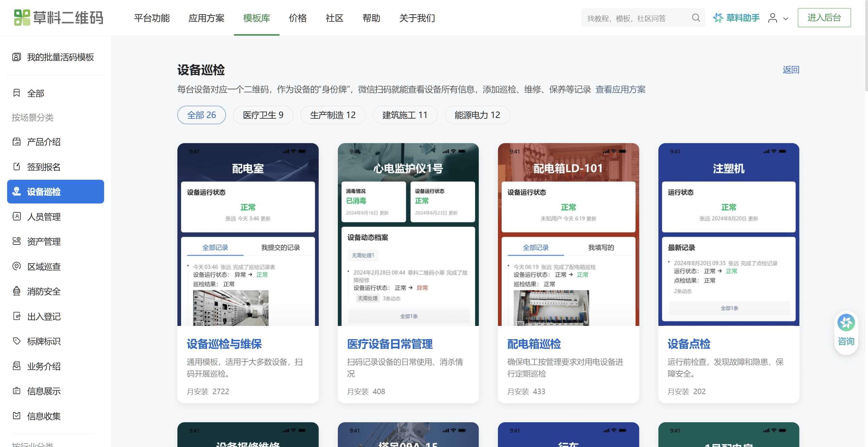
Task: Click the search magnifier icon
Action: pyautogui.click(x=696, y=18)
